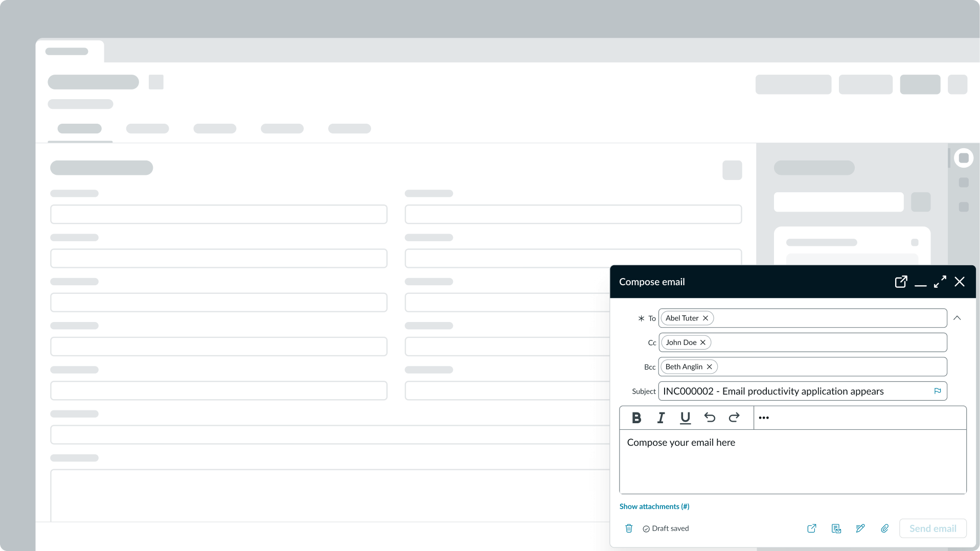
Task: Toggle the importance flag on the subject
Action: [938, 391]
